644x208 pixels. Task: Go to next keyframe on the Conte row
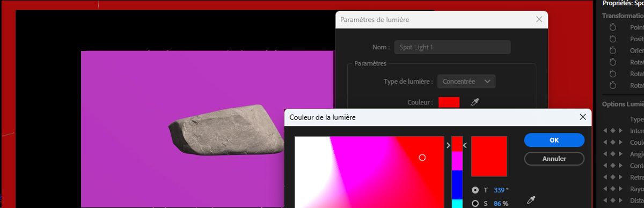pos(621,166)
